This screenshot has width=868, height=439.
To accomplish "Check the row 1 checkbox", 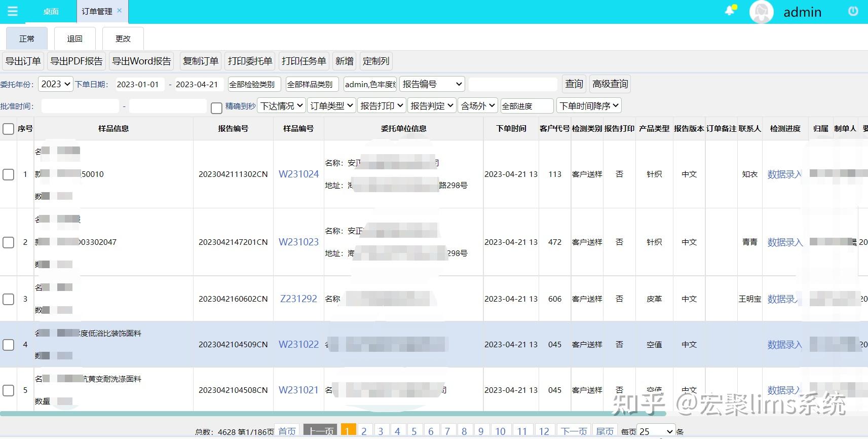I will tap(8, 174).
